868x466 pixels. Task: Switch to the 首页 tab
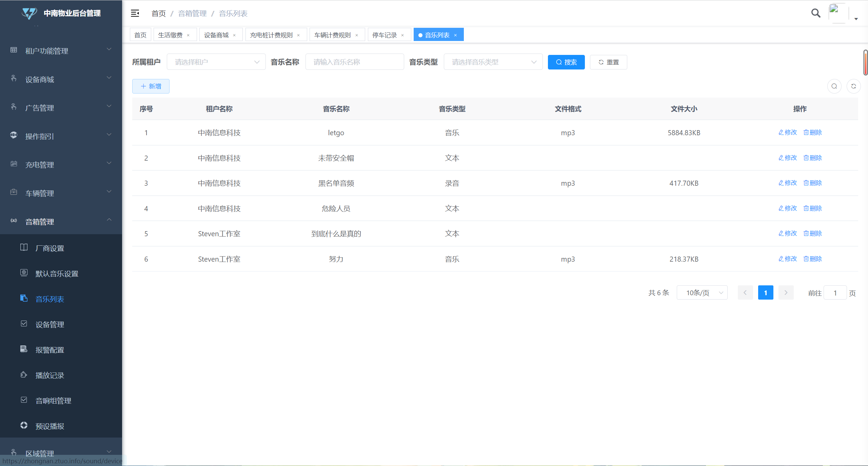click(x=140, y=35)
